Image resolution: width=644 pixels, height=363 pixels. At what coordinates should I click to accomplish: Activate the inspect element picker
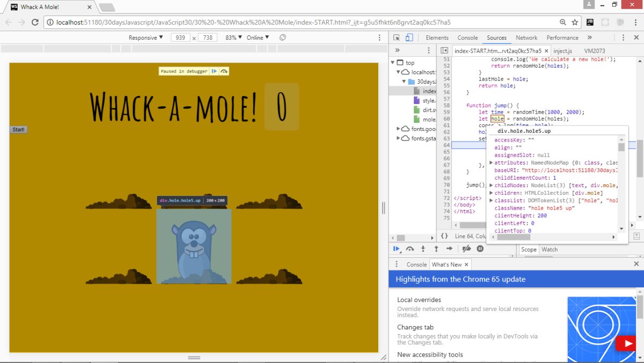pos(397,38)
